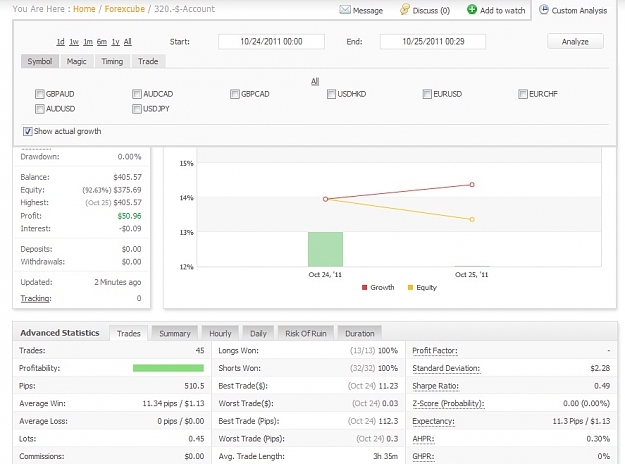This screenshot has width=625, height=464.
Task: Click the green Add to watch plus icon
Action: click(472, 9)
